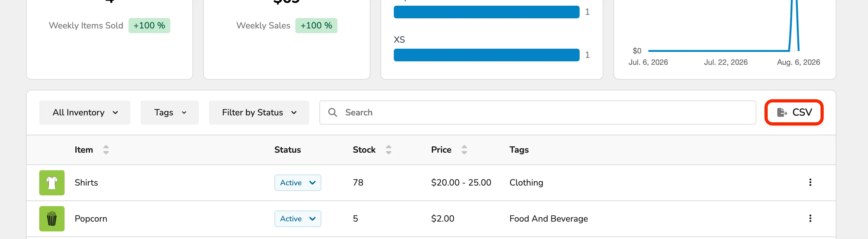
Task: Click the Aug. 6, 2026 chart label
Action: [798, 62]
